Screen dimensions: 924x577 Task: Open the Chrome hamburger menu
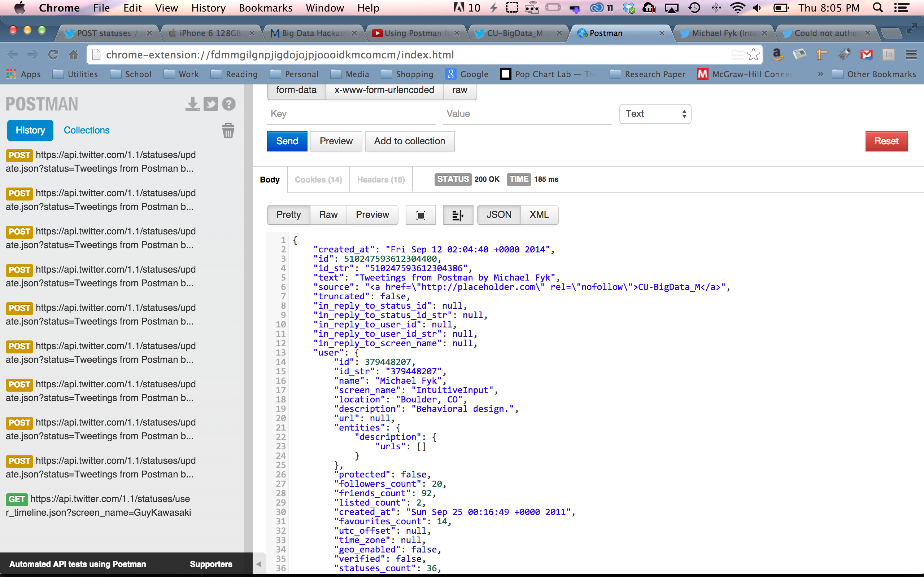pos(911,54)
